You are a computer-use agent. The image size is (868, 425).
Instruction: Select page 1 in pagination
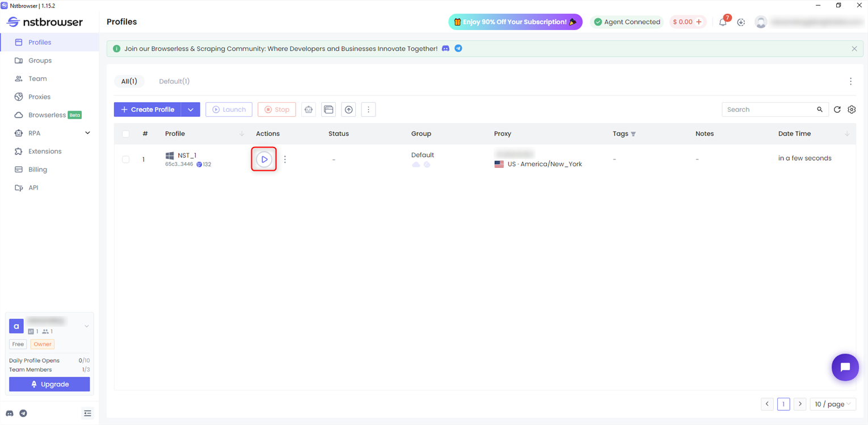(x=783, y=404)
